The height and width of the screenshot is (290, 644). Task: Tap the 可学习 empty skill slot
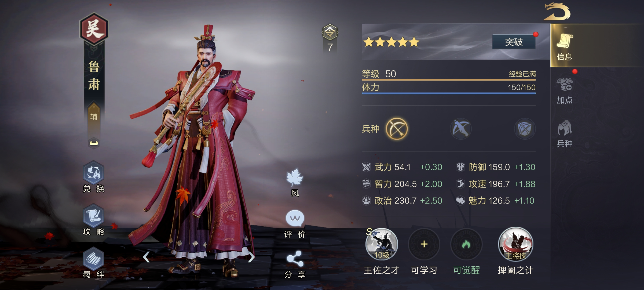(424, 244)
